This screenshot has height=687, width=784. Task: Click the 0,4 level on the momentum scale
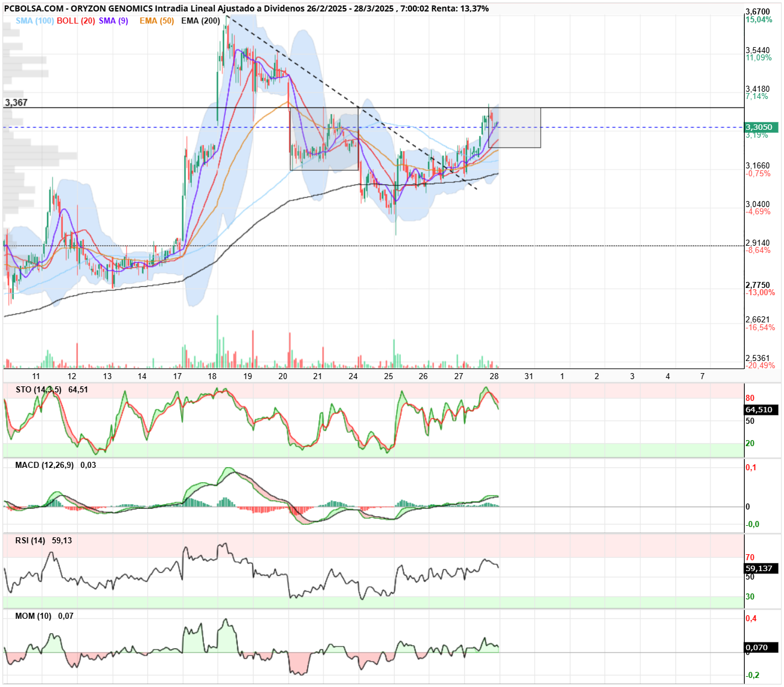(751, 619)
